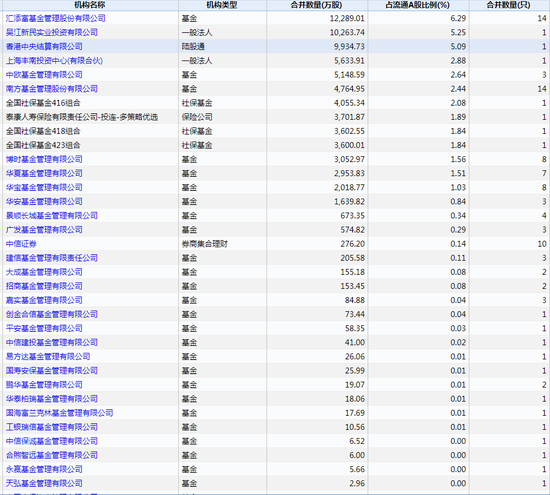Open 华宝基金管理有限公司 link
The width and height of the screenshot is (550, 495).
pos(44,187)
